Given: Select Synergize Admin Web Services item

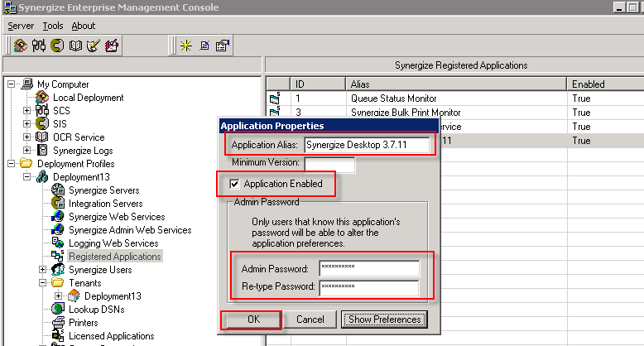Looking at the screenshot, I should click(x=130, y=230).
